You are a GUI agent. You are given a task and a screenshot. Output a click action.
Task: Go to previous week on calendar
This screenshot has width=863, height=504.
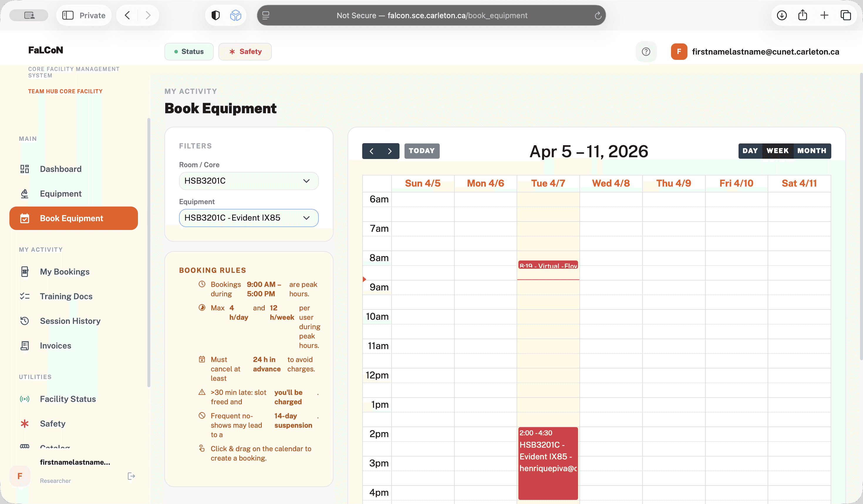tap(372, 151)
